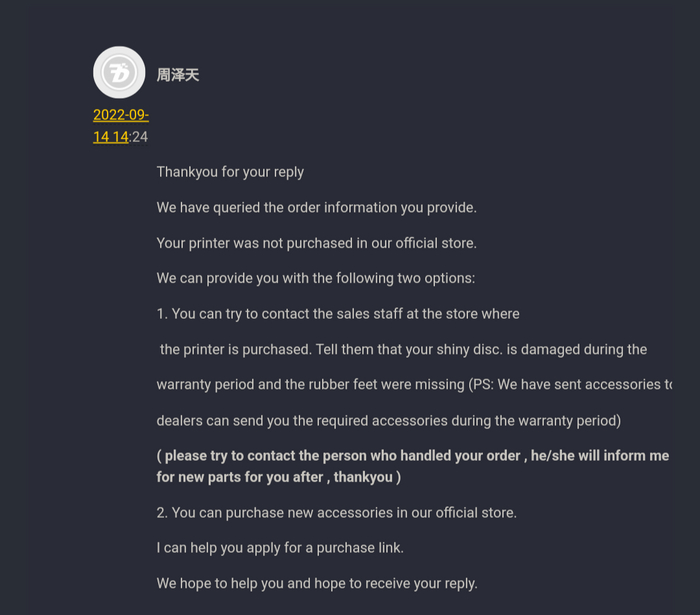Click the TD avatar icon
700x615 pixels.
[x=119, y=73]
